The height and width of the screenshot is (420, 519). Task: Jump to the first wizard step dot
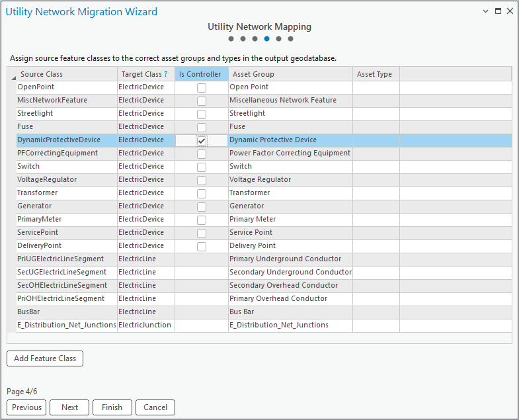point(231,39)
